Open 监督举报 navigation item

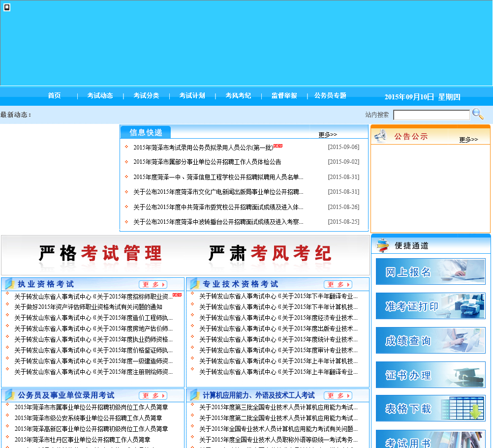point(284,95)
